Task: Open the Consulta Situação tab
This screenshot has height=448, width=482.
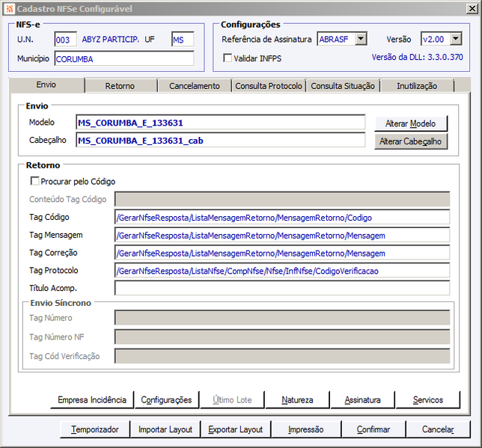Action: click(343, 86)
